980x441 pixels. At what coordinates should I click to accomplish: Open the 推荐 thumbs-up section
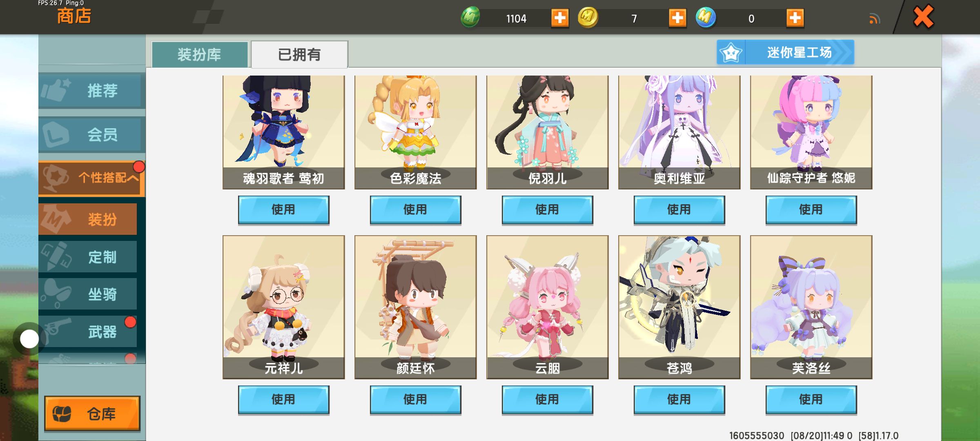click(92, 90)
